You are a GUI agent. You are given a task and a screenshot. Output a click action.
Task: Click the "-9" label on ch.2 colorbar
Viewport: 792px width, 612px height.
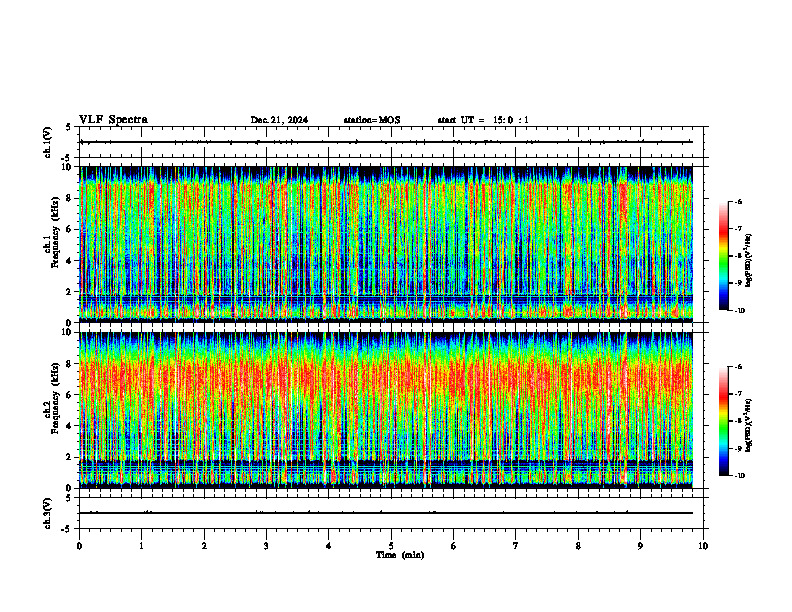pyautogui.click(x=738, y=448)
